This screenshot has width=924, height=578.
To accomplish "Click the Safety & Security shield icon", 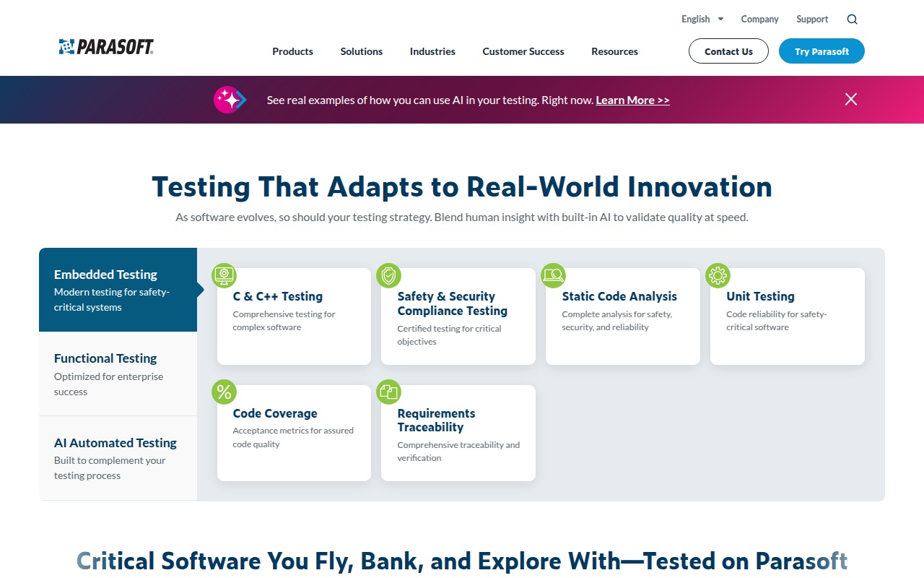I will click(388, 275).
